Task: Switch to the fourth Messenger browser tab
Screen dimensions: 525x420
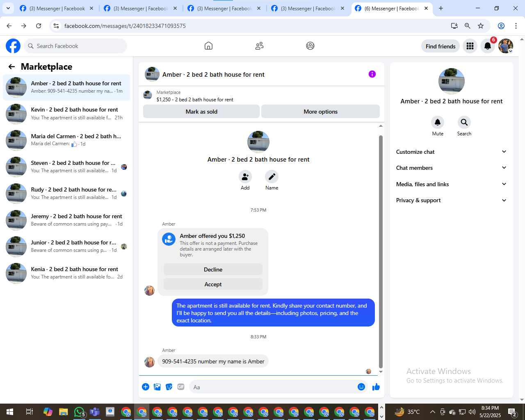Action: (x=307, y=8)
